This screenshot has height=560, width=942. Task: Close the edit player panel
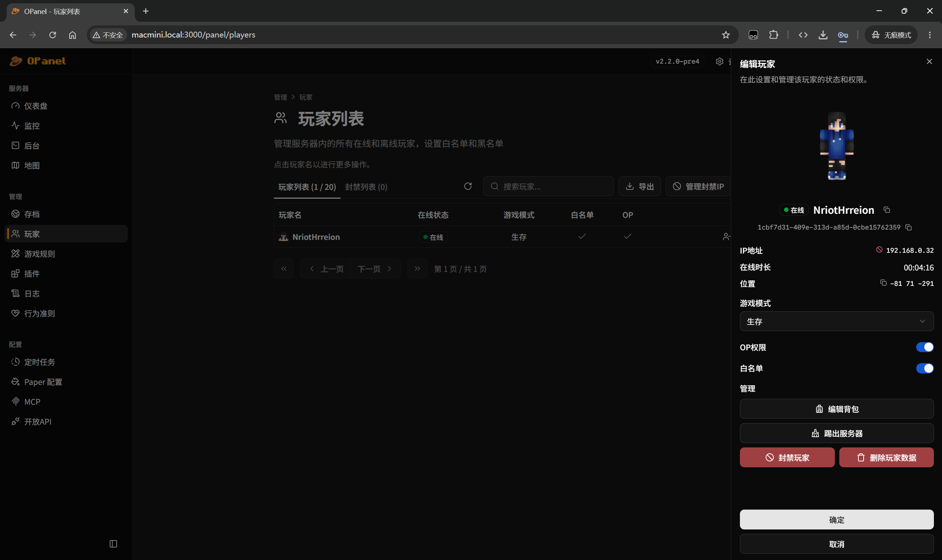[x=929, y=61]
